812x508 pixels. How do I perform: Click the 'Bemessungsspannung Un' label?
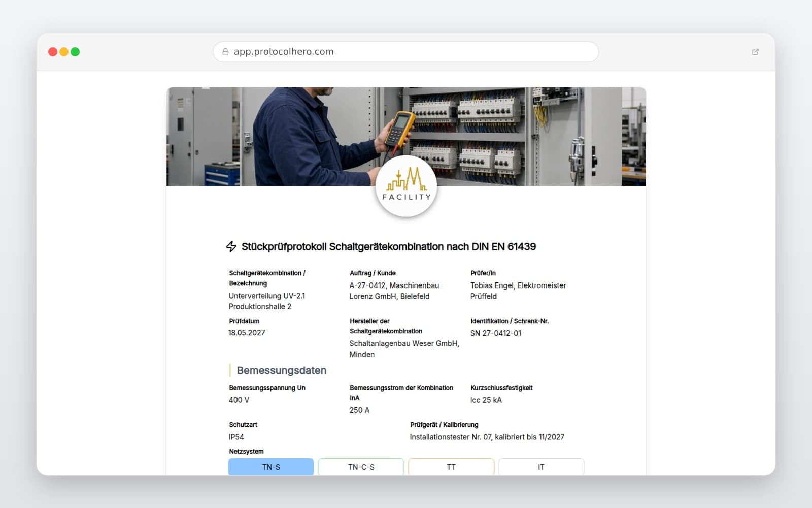pos(267,388)
